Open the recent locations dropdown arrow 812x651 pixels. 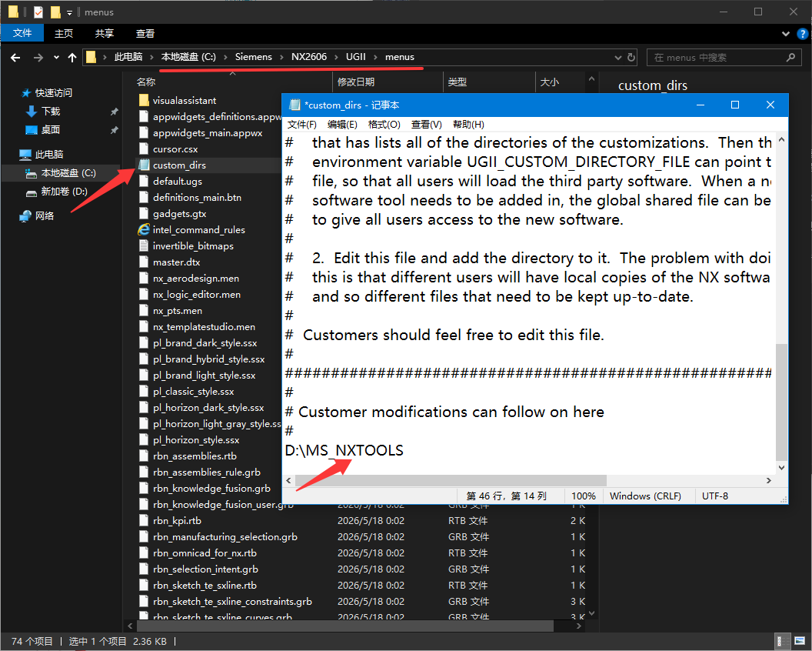click(x=56, y=58)
